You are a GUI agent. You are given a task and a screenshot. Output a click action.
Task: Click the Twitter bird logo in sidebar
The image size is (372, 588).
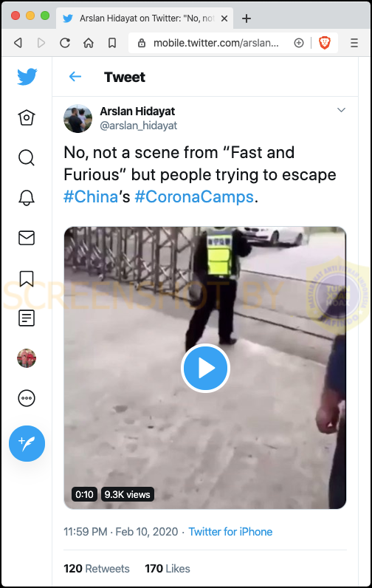pyautogui.click(x=27, y=77)
